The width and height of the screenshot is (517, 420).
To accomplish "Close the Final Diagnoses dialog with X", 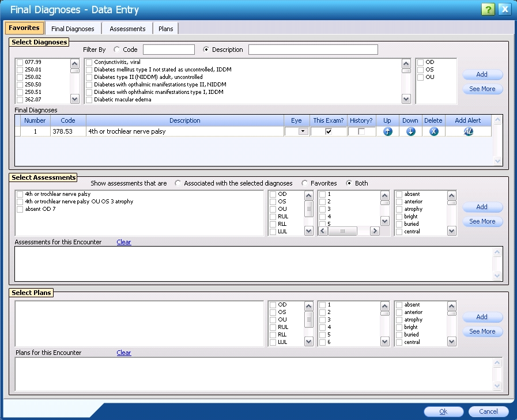I will [505, 9].
